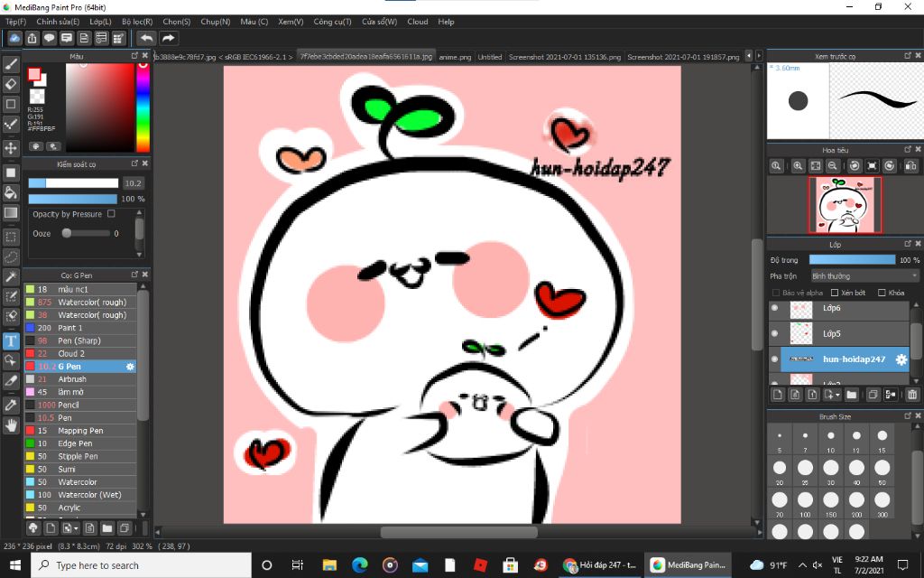The image size is (924, 578).
Task: Select the Mapping Pen brush
Action: (x=80, y=431)
